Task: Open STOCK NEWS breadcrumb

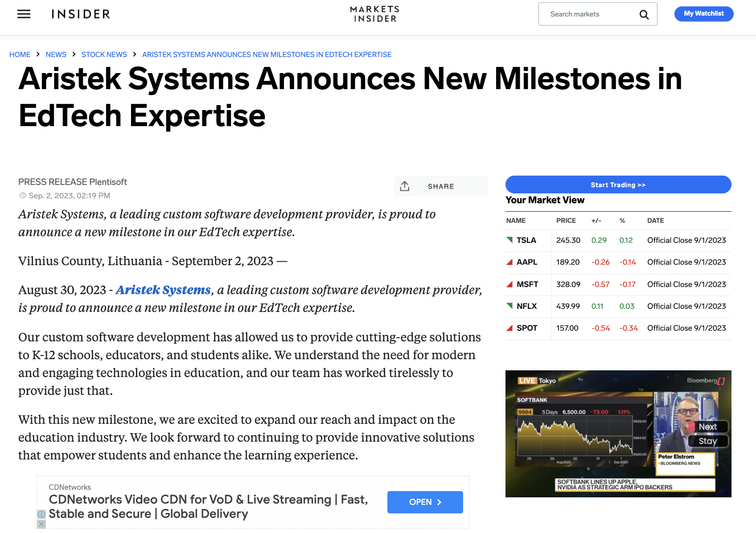Action: pyautogui.click(x=104, y=54)
